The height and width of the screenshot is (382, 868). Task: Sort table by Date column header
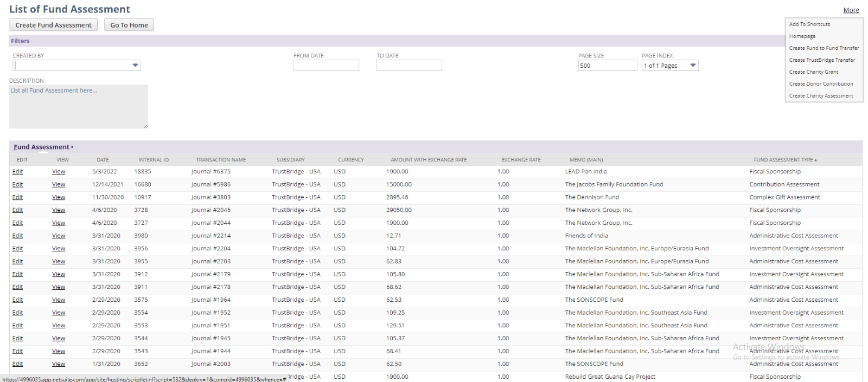[x=103, y=160]
